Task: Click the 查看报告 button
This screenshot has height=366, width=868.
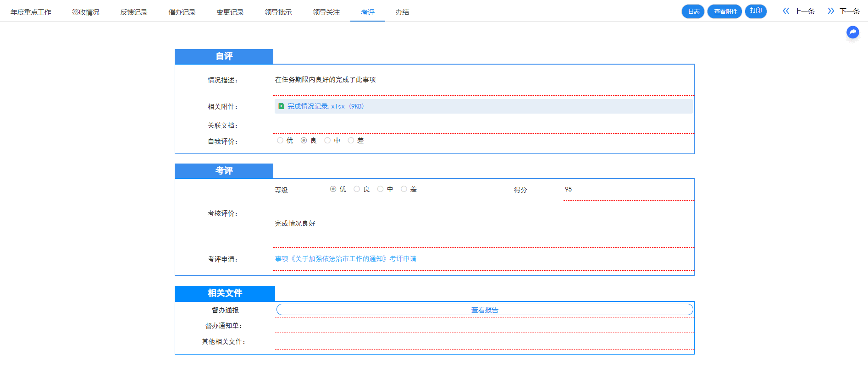Action: pos(485,310)
